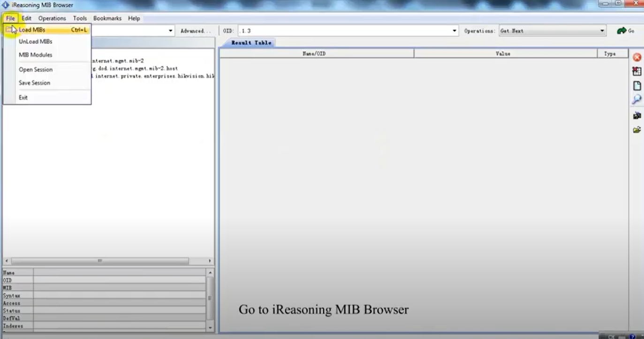Select Load MIBs from the File menu
Screen dimensions: 644x339
tap(47, 30)
